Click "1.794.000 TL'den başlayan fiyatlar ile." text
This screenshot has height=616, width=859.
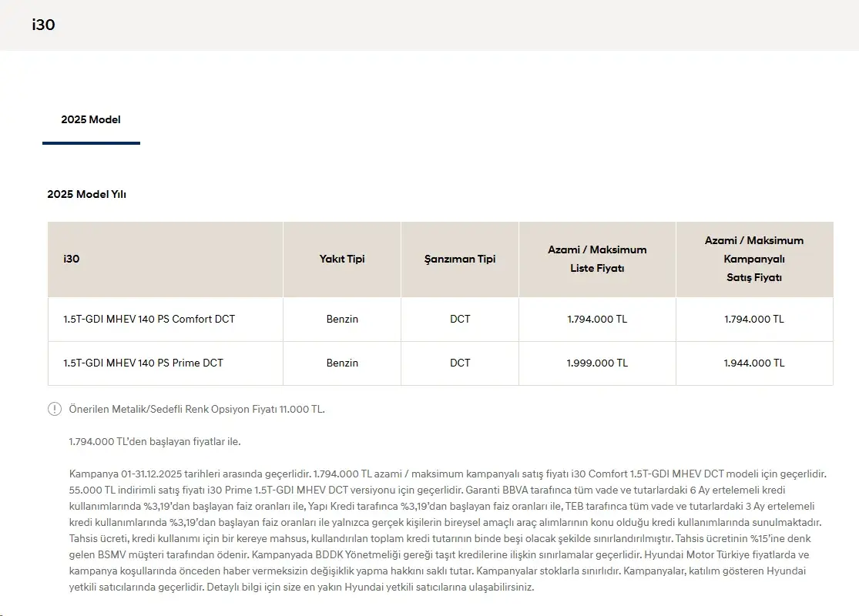(x=155, y=441)
